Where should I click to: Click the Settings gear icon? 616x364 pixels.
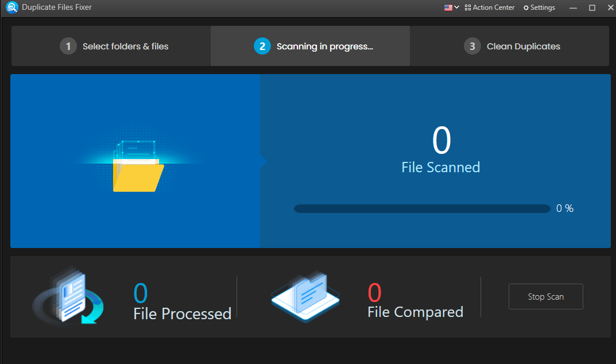[525, 7]
